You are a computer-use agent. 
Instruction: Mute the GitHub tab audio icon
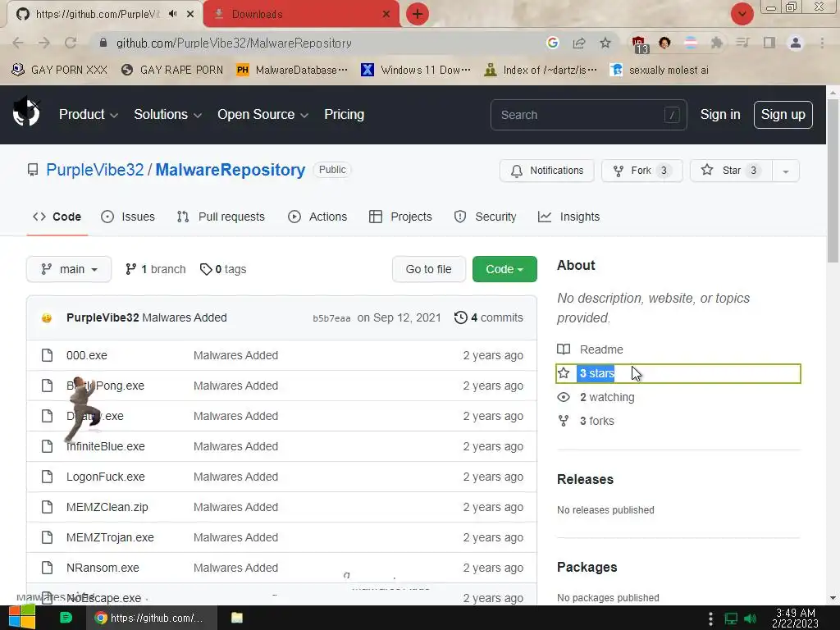[x=172, y=14]
